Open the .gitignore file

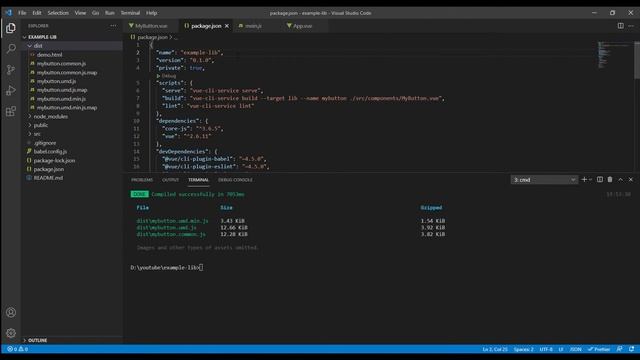45,143
